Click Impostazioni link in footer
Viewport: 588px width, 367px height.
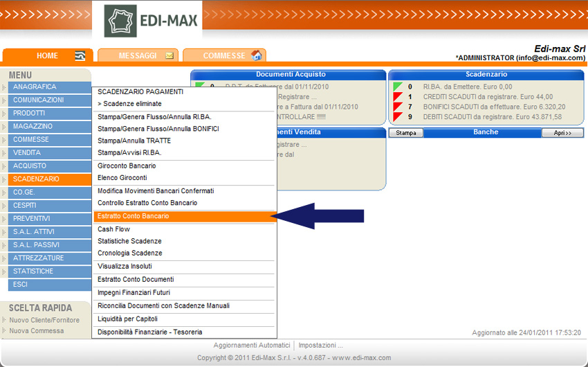click(320, 345)
